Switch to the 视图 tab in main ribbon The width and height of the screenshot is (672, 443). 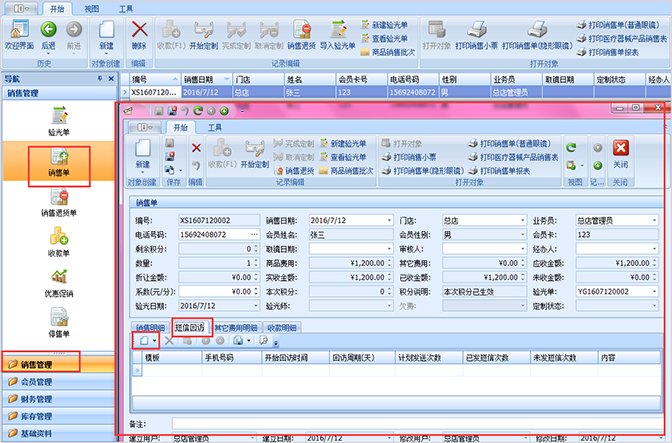91,9
